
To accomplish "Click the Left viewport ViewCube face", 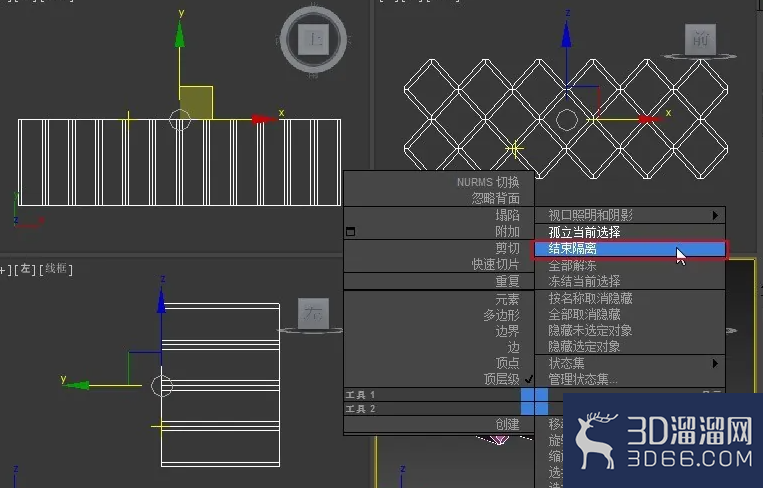I will pos(313,313).
